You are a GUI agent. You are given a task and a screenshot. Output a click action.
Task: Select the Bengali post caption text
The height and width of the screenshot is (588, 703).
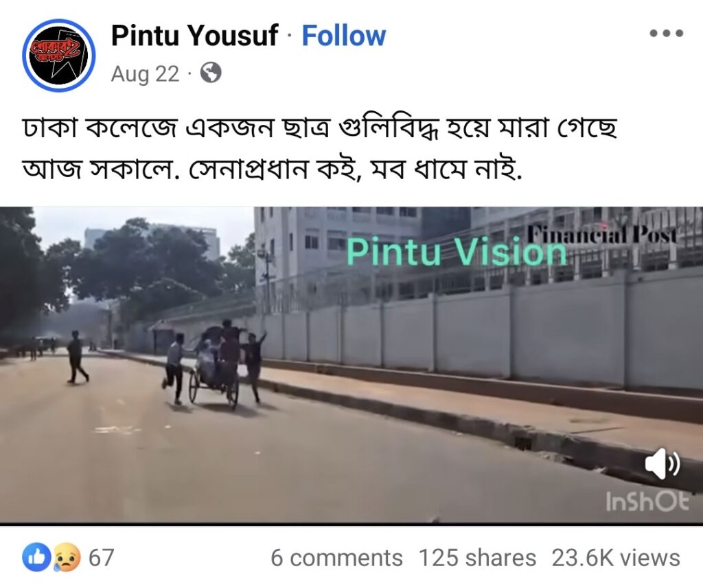(320, 148)
